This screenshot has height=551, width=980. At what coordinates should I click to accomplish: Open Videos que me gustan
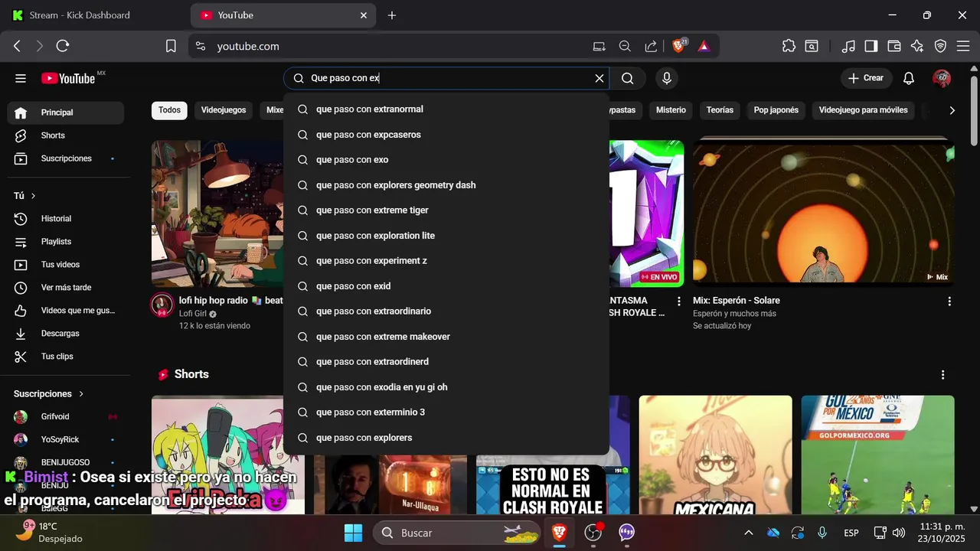point(66,311)
